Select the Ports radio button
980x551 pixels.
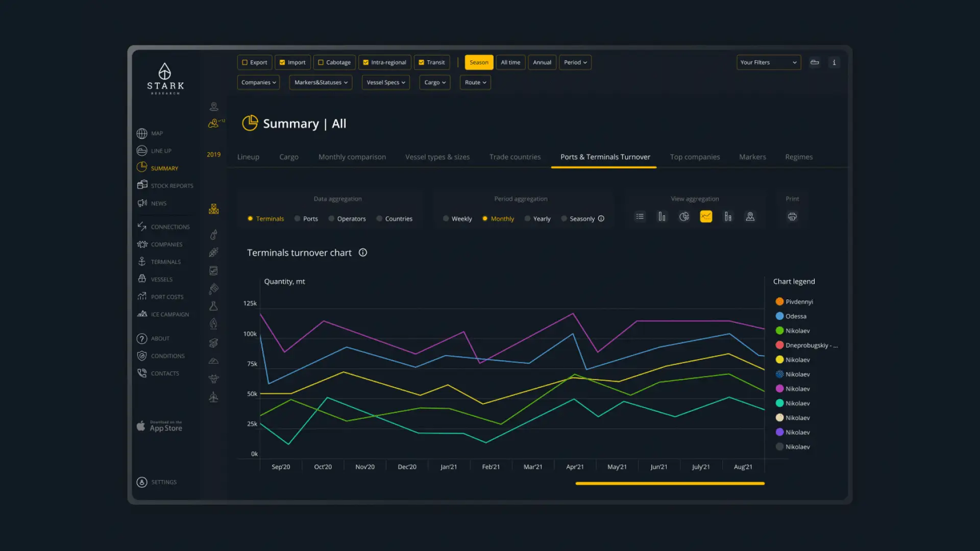pyautogui.click(x=298, y=219)
